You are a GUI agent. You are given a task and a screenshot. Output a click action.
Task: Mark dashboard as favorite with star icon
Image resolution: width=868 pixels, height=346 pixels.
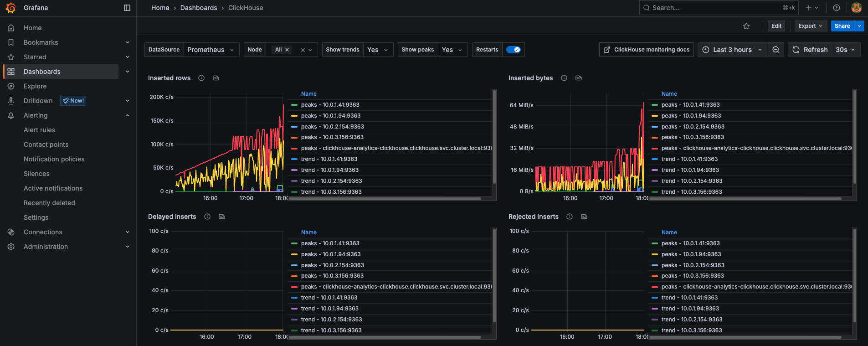[x=746, y=26]
